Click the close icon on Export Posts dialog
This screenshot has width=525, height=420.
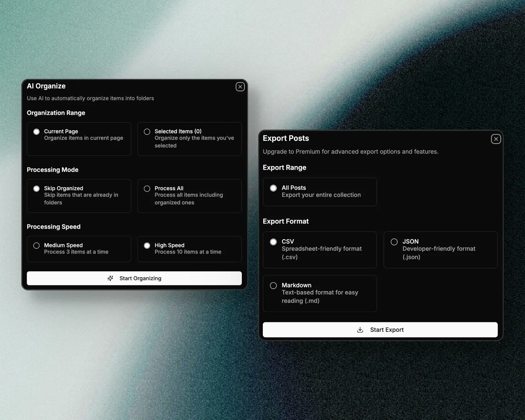pyautogui.click(x=496, y=139)
